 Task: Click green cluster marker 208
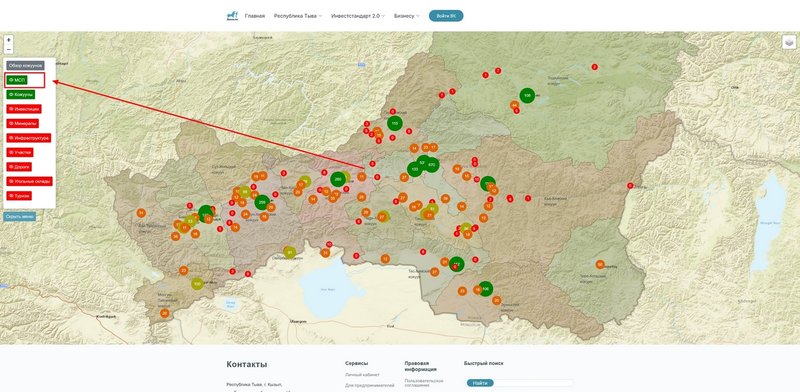pos(262,202)
